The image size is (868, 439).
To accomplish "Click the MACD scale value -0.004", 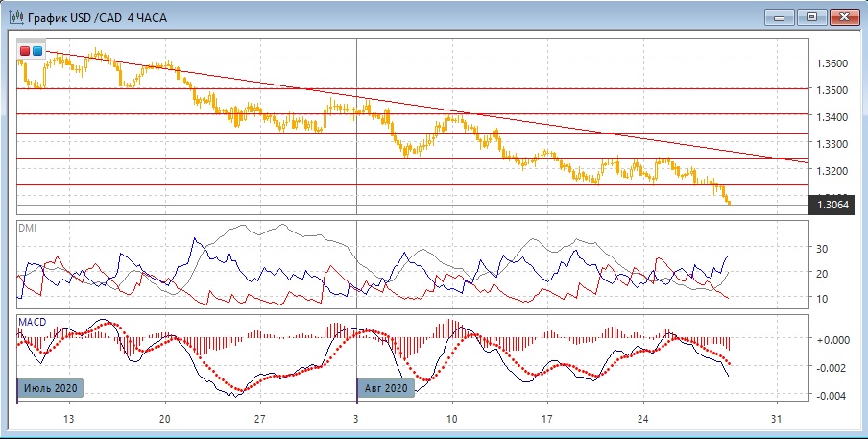I will [x=832, y=396].
